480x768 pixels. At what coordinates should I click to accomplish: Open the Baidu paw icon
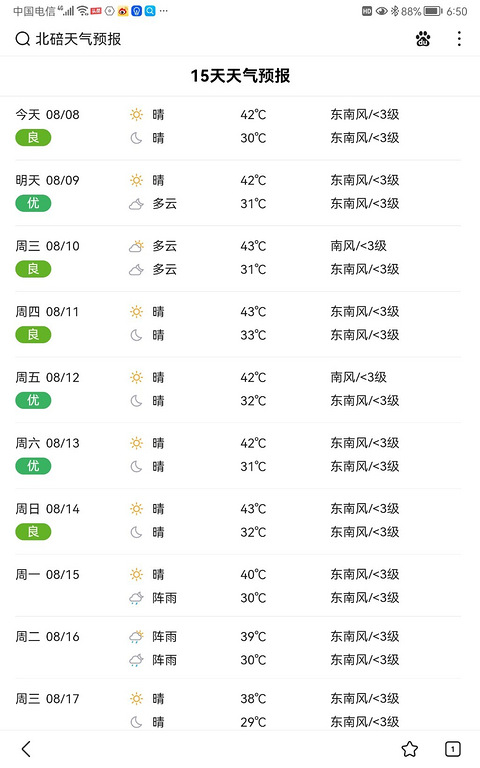pos(423,39)
